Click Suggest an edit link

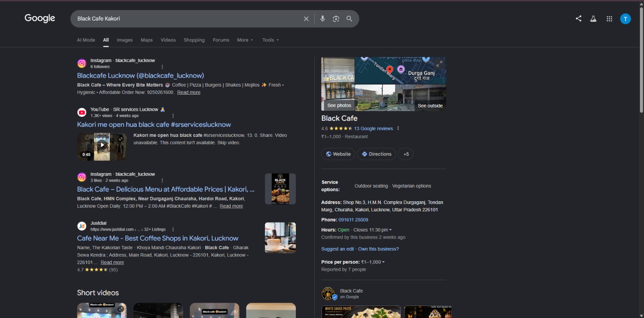click(x=338, y=249)
